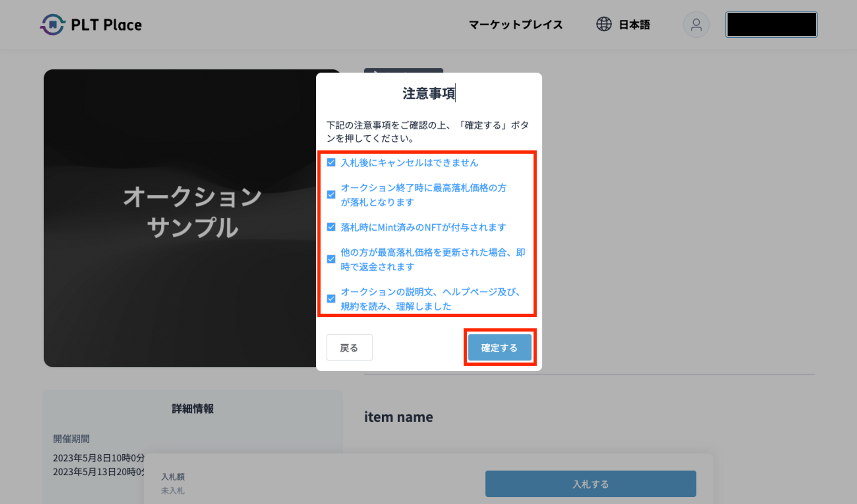Toggle 他の方が最高落札価格を更新 checkbox
857x504 pixels.
tap(331, 259)
